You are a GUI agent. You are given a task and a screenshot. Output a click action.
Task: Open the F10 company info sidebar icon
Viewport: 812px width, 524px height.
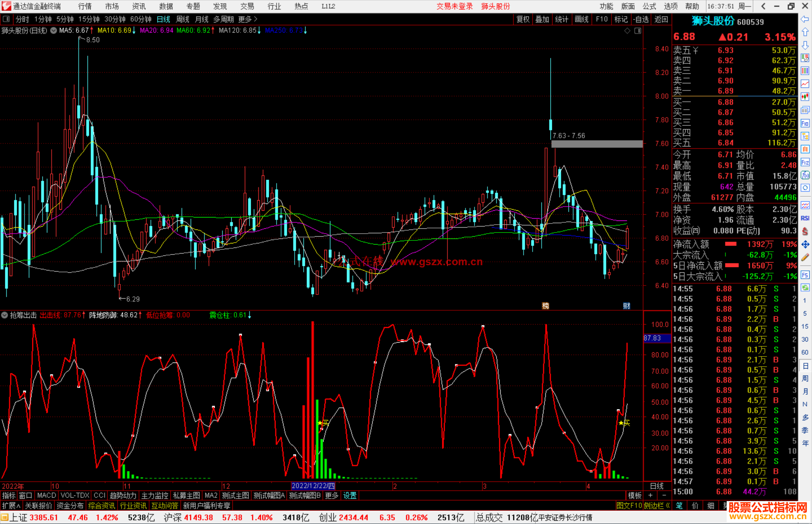tap(805, 123)
